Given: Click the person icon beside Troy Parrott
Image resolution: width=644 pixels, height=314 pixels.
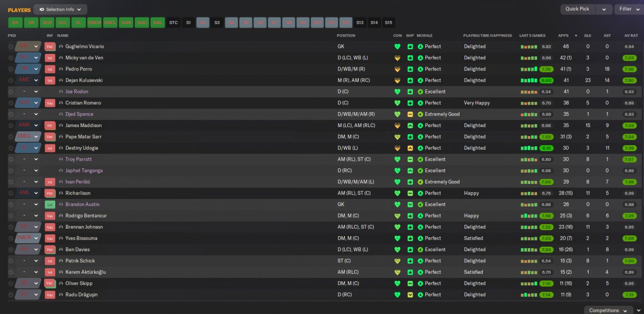Looking at the screenshot, I should (x=61, y=159).
